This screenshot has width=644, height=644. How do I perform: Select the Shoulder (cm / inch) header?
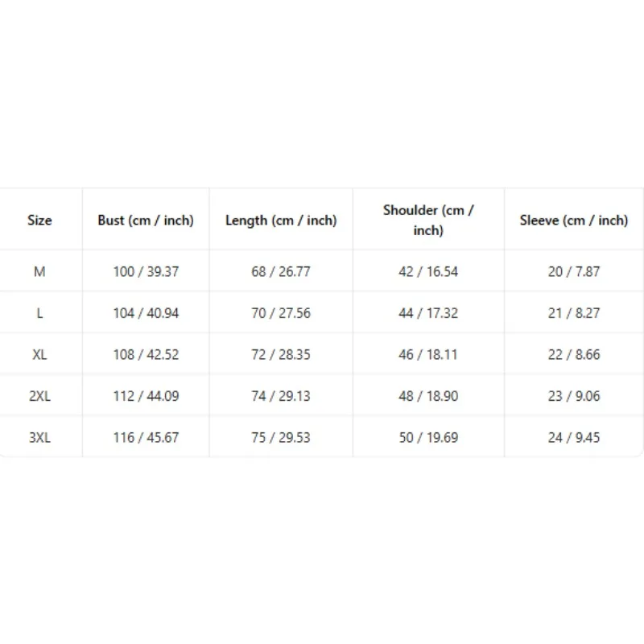point(428,220)
